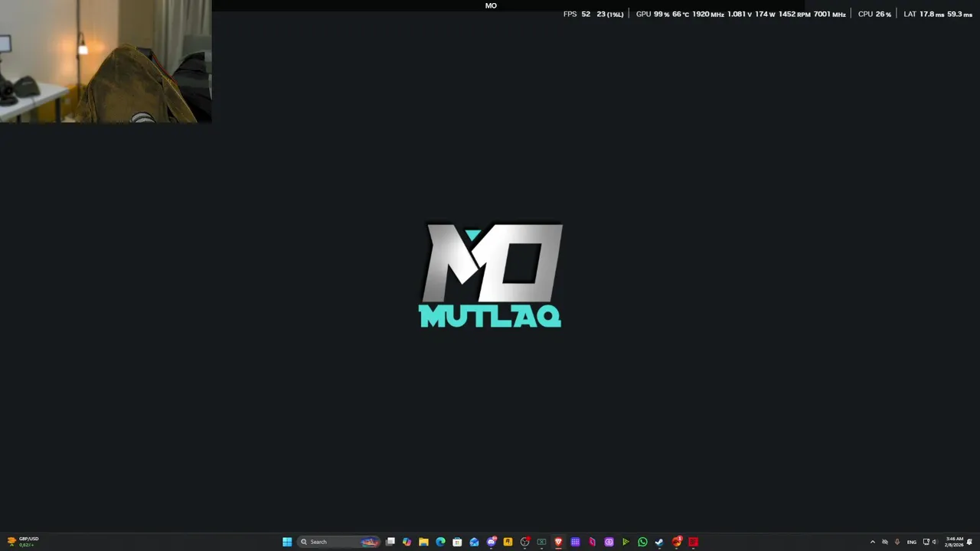Click the cloud sync-off tray icon
Viewport: 980px width, 551px height.
(884, 542)
